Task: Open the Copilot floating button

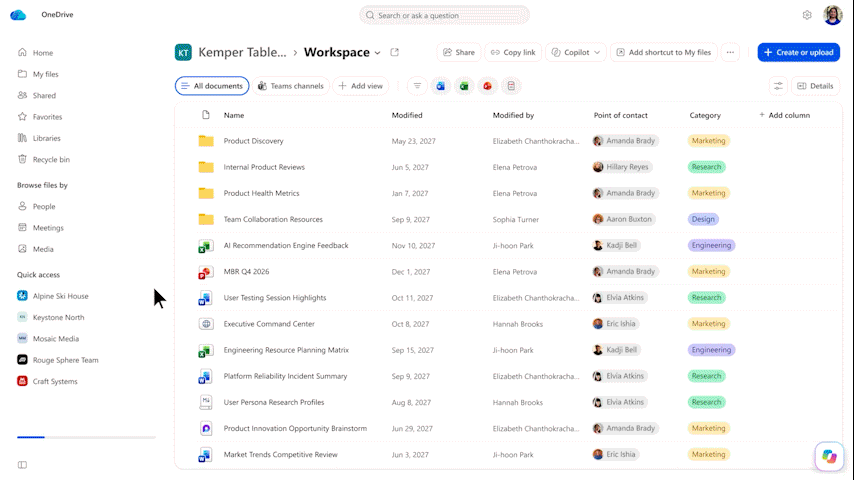Action: [x=829, y=456]
